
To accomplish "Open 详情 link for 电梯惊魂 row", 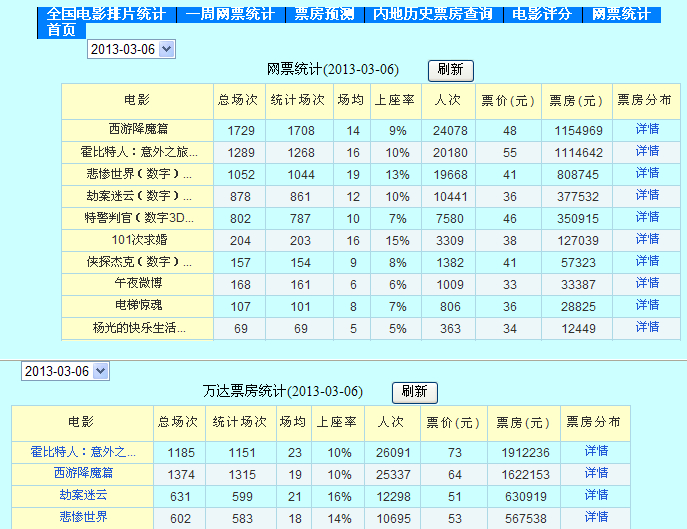I will click(x=647, y=305).
